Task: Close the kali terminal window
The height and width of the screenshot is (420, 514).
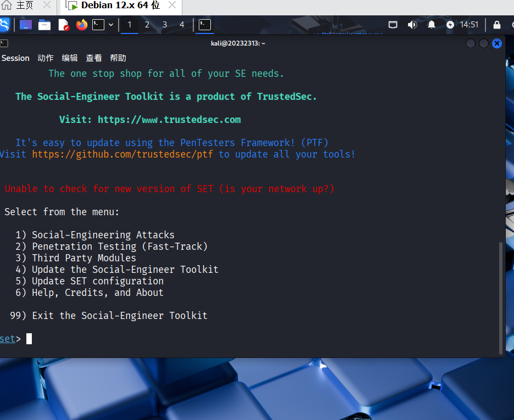Action: pos(497,43)
